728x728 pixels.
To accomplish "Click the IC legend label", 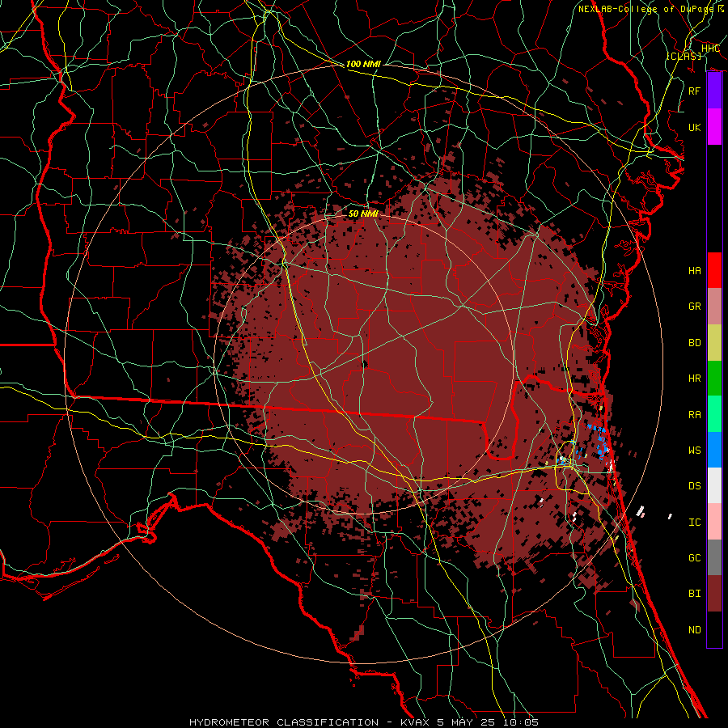I will click(695, 523).
